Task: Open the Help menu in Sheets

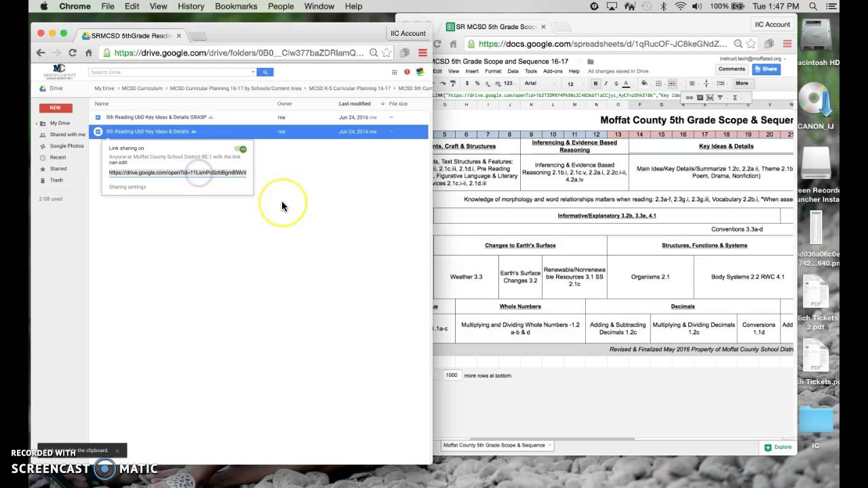Action: [574, 71]
